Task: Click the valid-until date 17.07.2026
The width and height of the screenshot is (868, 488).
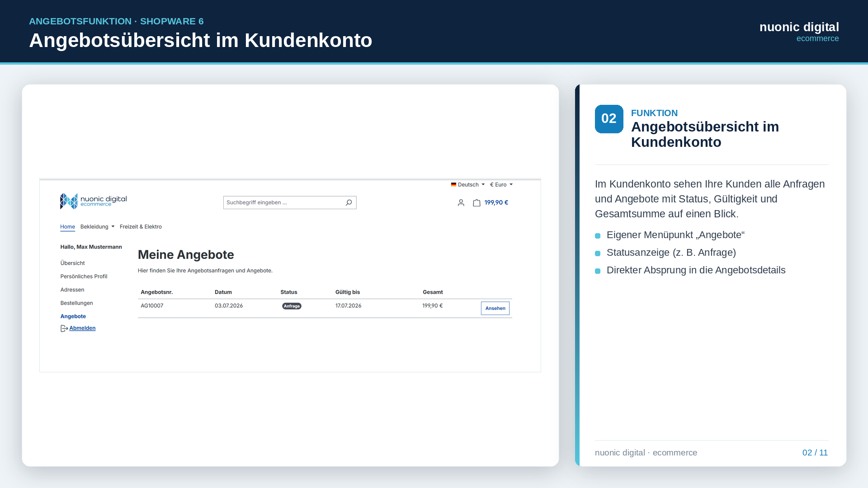Action: 348,306
